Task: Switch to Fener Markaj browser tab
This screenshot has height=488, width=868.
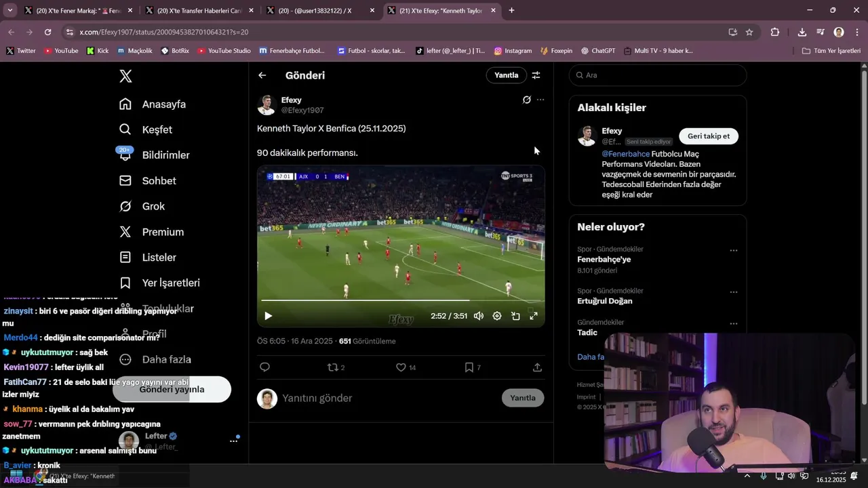Action: point(73,11)
